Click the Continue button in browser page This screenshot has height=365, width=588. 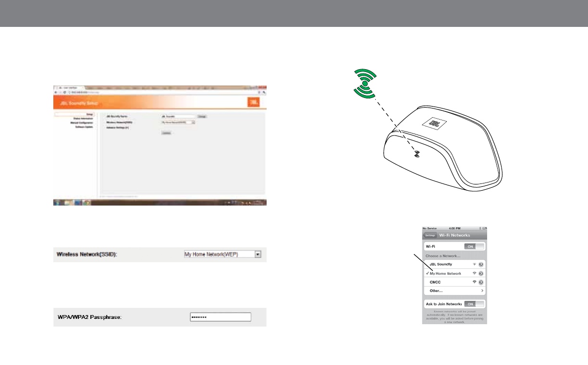click(166, 133)
